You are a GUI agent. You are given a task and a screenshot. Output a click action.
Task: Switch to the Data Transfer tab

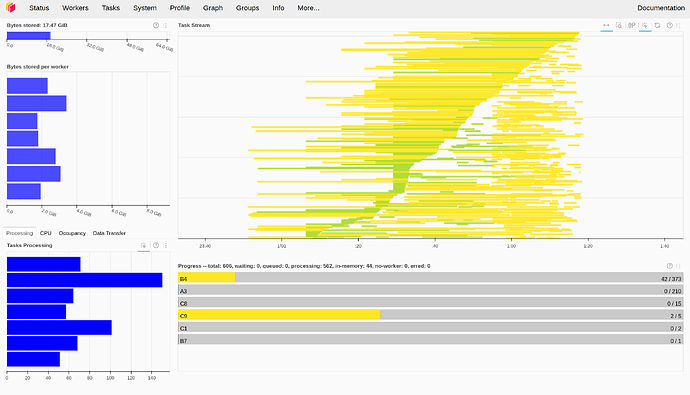coord(109,233)
